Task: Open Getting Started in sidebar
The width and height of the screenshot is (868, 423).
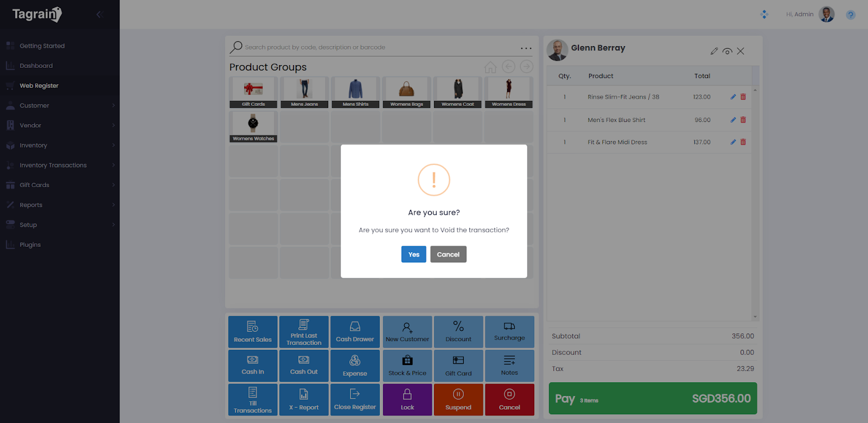Action: pos(60,46)
